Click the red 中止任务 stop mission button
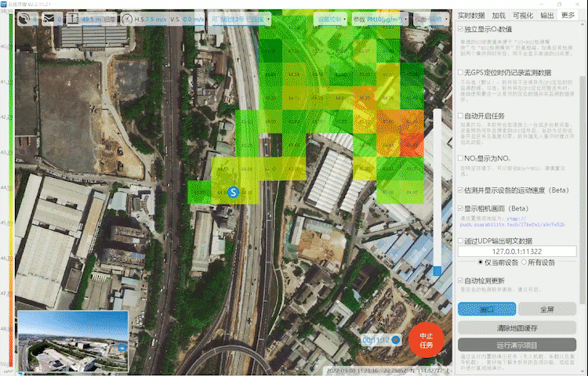Viewport: 588px width, 376px height. pos(426,340)
